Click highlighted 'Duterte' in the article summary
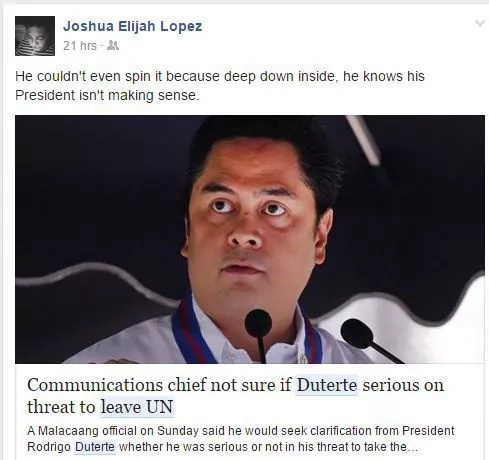Screen dimensions: 489x460 pos(95,447)
